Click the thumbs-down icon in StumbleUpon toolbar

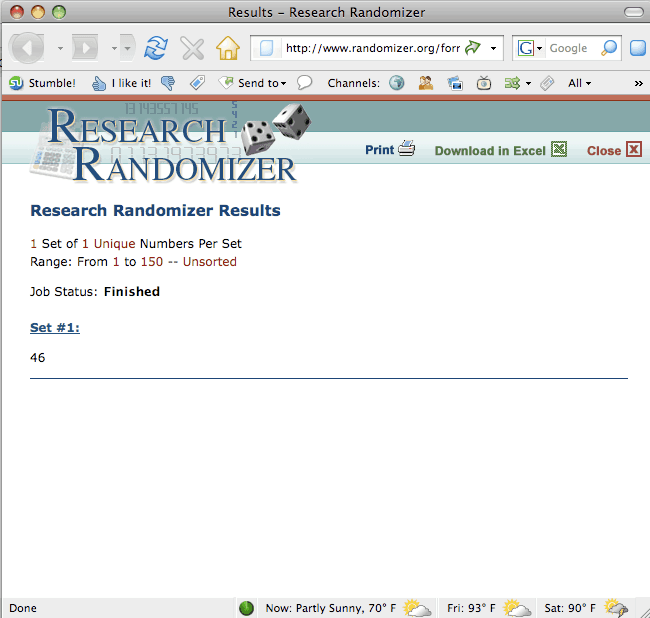point(168,83)
